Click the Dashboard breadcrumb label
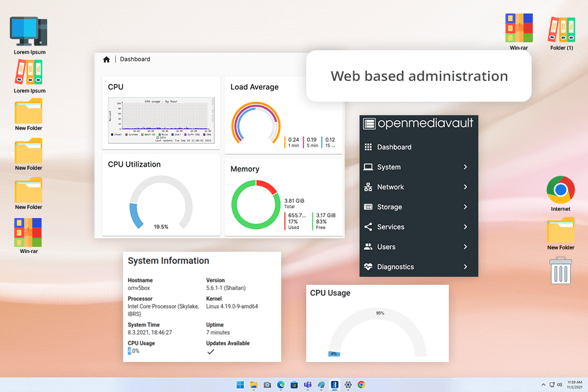The image size is (588, 392). point(135,59)
